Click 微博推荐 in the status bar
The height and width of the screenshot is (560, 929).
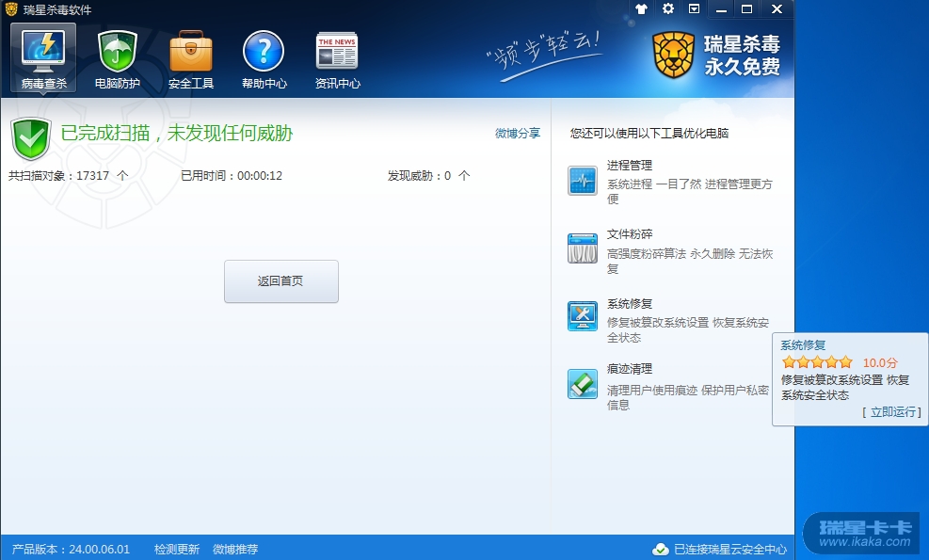[235, 550]
